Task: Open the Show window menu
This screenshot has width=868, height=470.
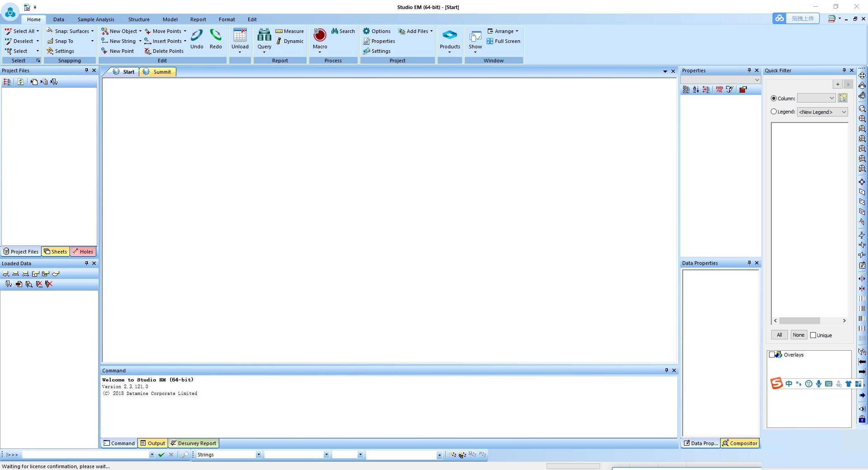Action: 475,40
